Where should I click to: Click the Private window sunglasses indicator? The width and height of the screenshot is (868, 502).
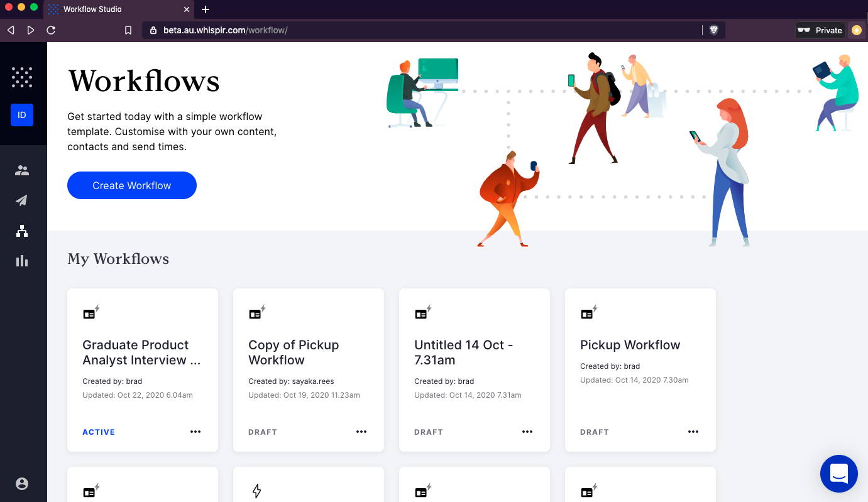point(820,30)
